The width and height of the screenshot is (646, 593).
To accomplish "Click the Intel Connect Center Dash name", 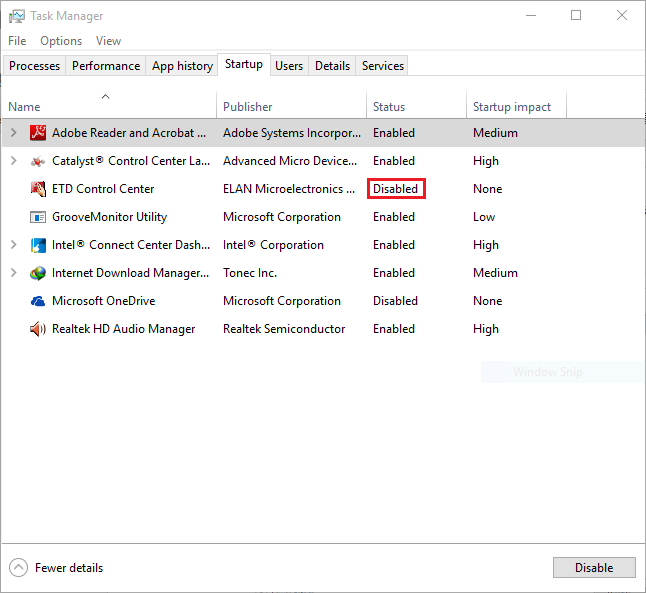I will [x=131, y=245].
